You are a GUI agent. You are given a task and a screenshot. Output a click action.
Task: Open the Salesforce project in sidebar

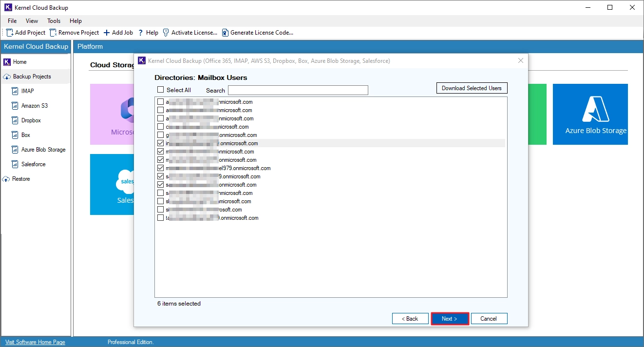tap(33, 164)
